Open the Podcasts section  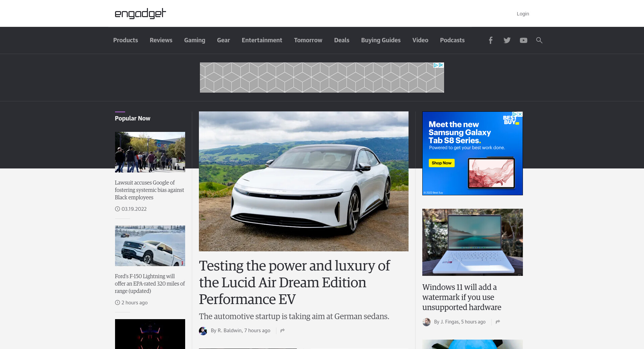[x=452, y=40]
